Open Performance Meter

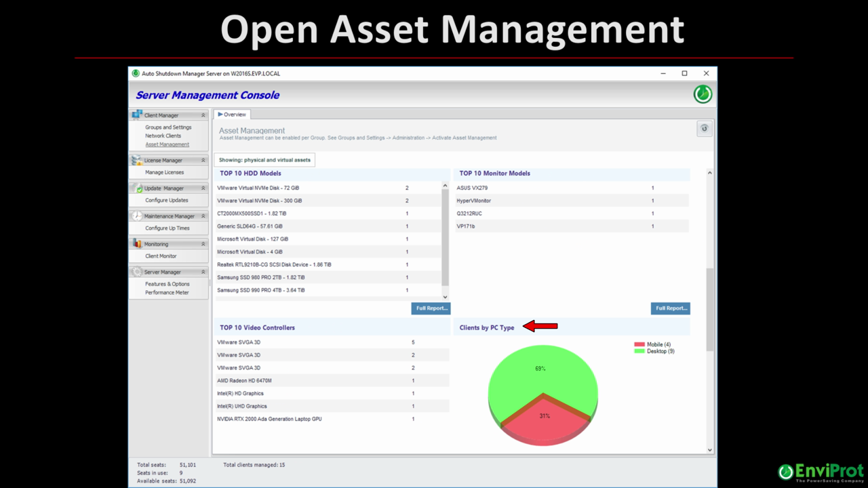click(167, 292)
